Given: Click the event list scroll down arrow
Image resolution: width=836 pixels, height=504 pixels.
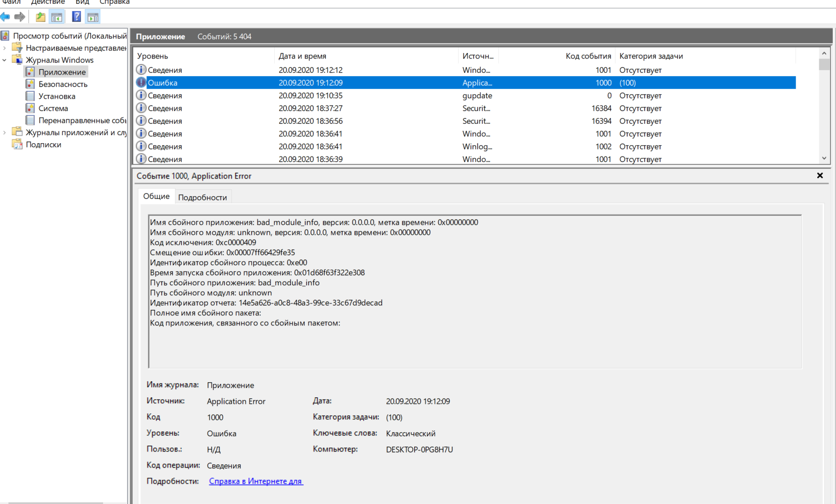Looking at the screenshot, I should tap(824, 158).
